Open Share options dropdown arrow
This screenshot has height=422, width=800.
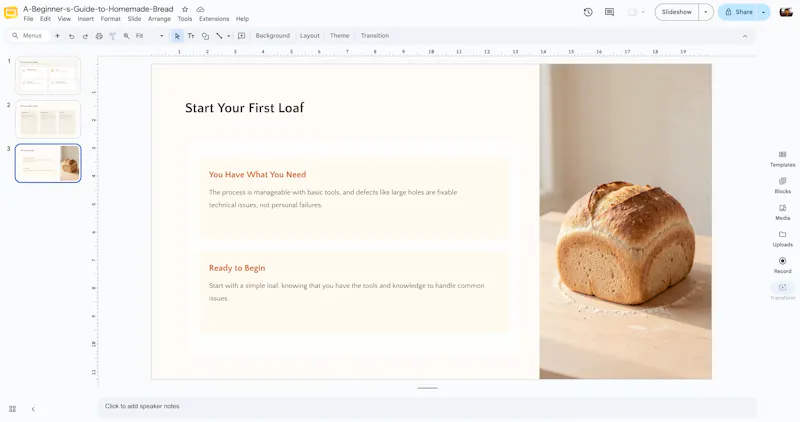pyautogui.click(x=764, y=12)
